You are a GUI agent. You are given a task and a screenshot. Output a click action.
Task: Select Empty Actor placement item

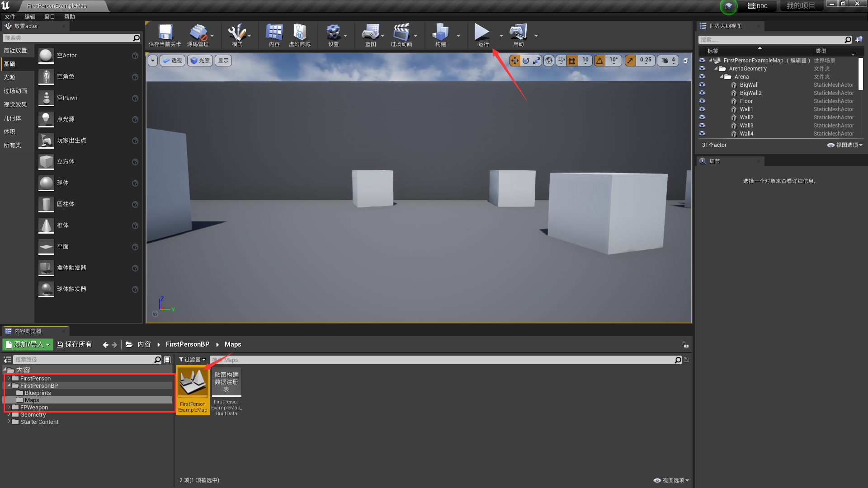coord(89,56)
